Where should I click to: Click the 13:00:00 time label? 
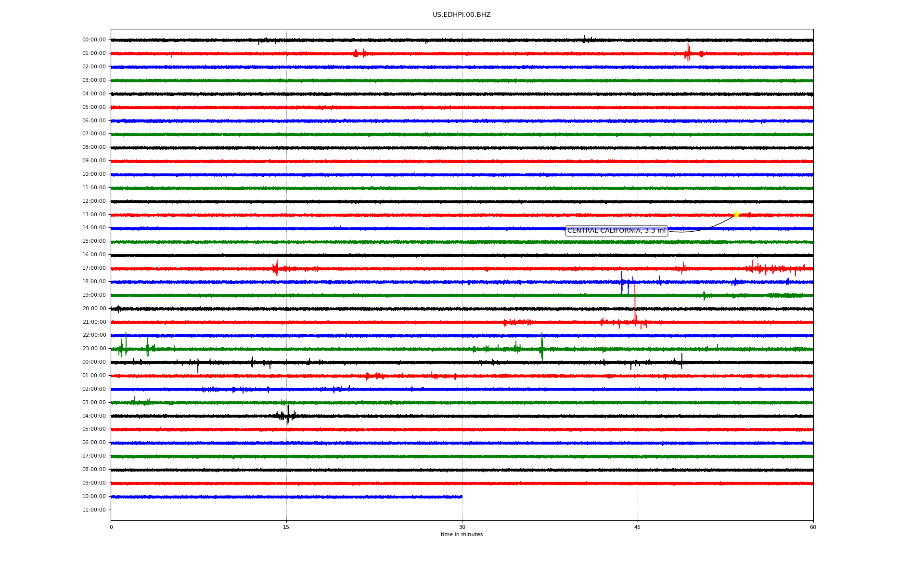94,215
